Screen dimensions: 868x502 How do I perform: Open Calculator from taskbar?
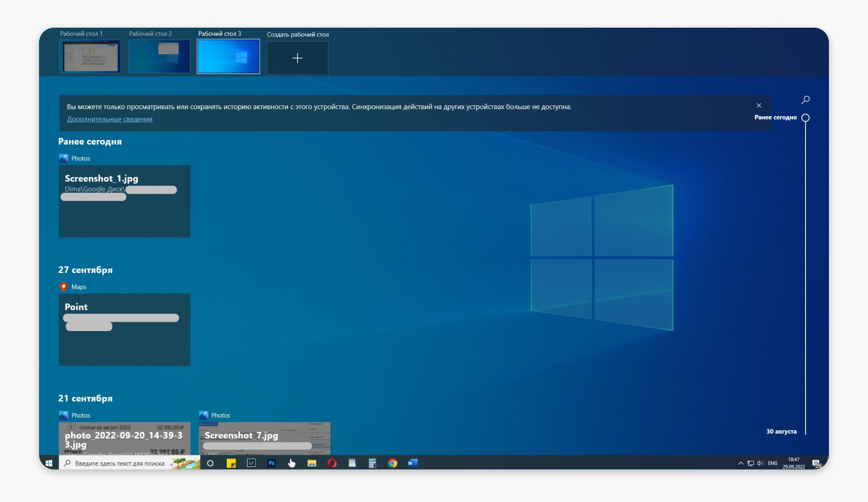click(x=372, y=463)
